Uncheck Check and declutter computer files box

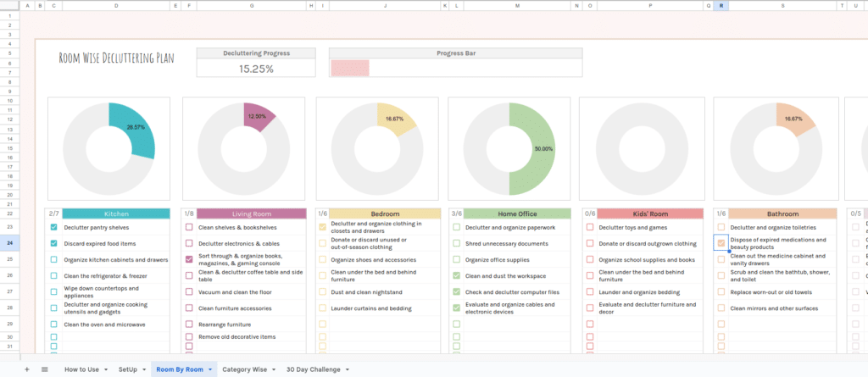coord(456,291)
